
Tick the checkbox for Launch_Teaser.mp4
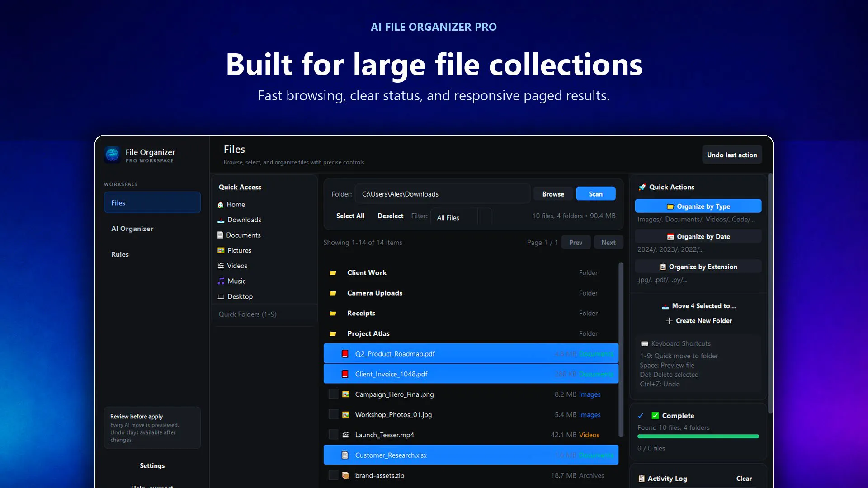point(333,435)
